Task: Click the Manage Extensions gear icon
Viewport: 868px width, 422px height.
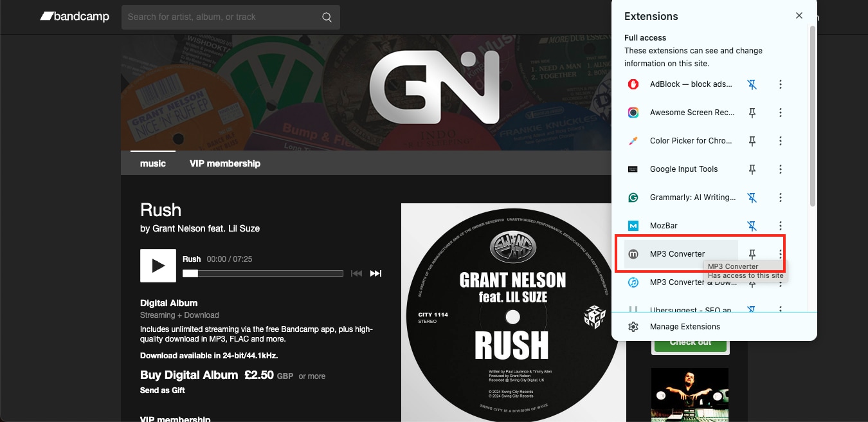Action: (633, 327)
